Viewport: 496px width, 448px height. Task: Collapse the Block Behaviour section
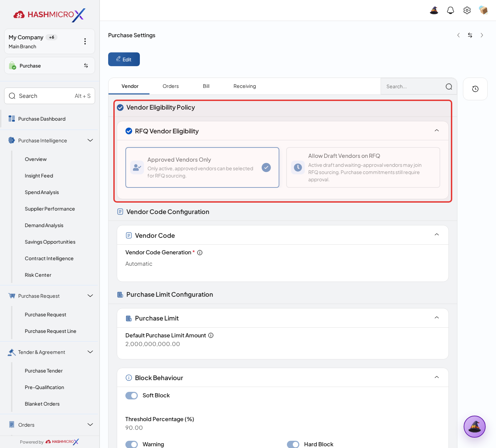437,377
